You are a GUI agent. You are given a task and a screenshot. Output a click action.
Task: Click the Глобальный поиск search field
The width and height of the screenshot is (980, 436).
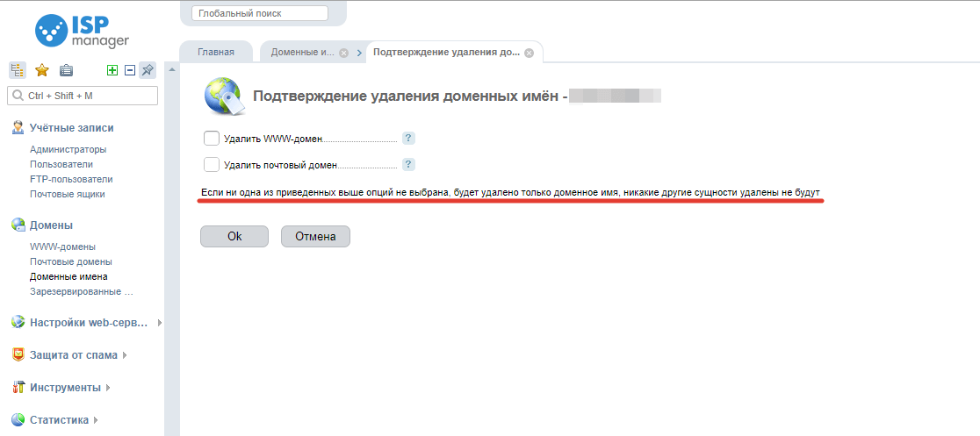pyautogui.click(x=259, y=13)
